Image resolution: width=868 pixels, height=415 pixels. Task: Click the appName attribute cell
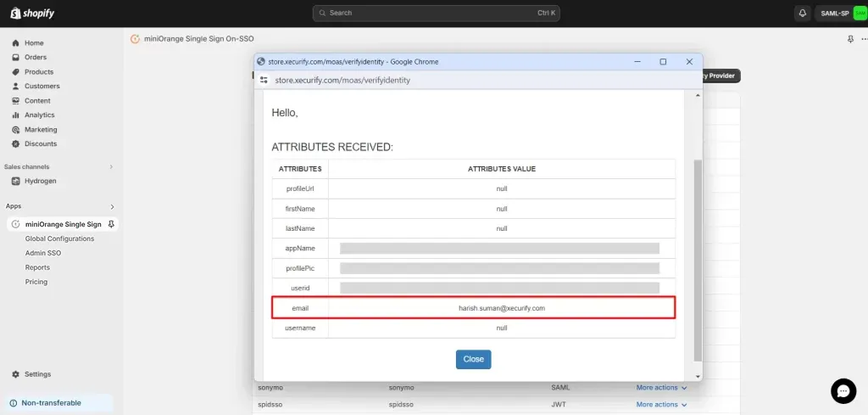point(300,248)
